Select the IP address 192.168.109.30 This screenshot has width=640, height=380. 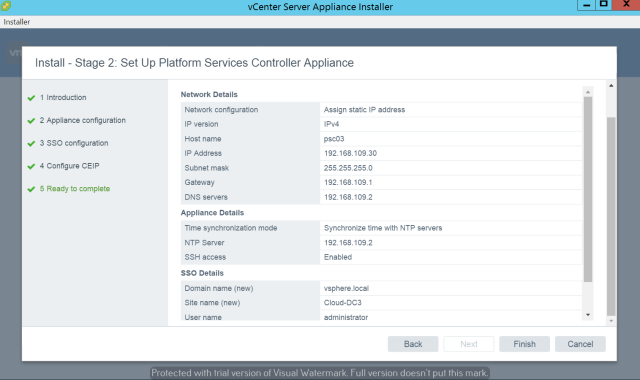(x=350, y=153)
